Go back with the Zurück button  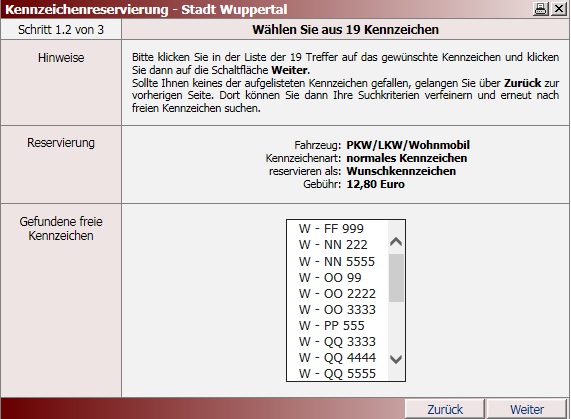(445, 410)
